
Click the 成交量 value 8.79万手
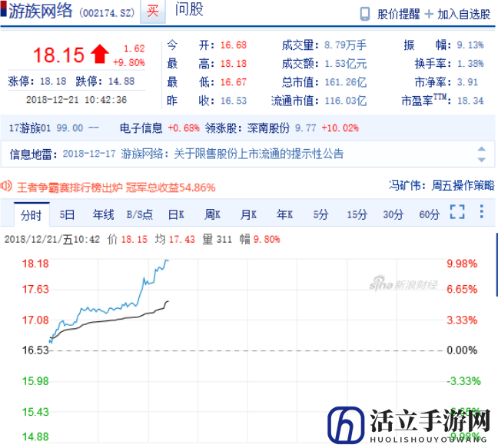[346, 45]
